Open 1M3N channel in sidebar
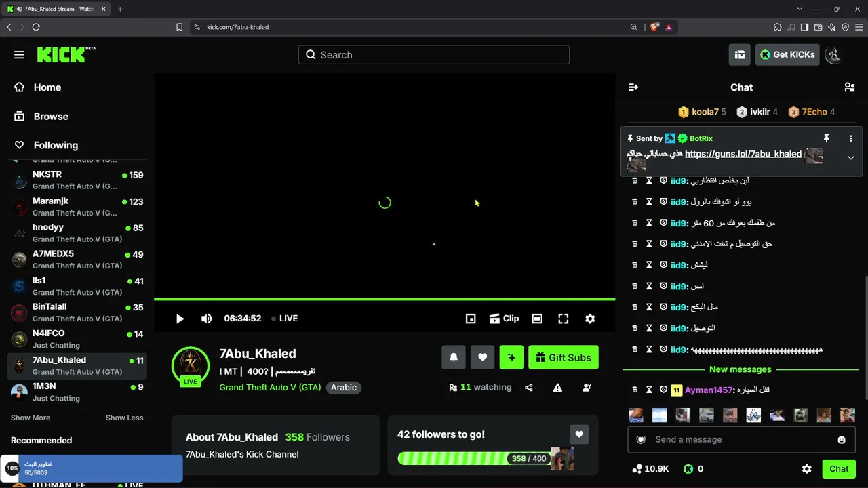 77,392
